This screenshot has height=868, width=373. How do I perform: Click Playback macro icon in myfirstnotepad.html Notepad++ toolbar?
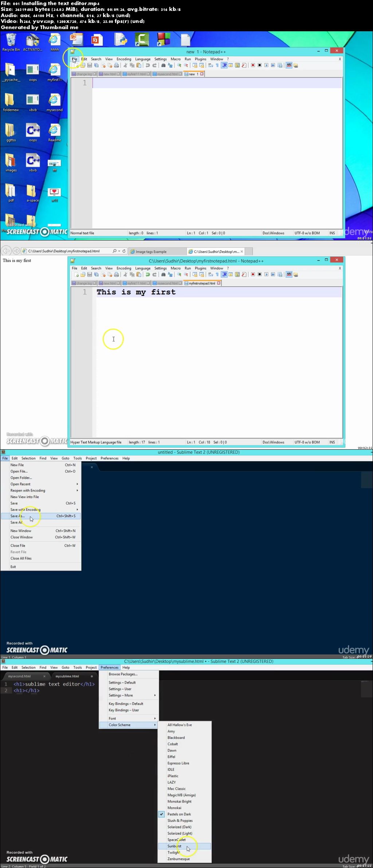point(266,275)
